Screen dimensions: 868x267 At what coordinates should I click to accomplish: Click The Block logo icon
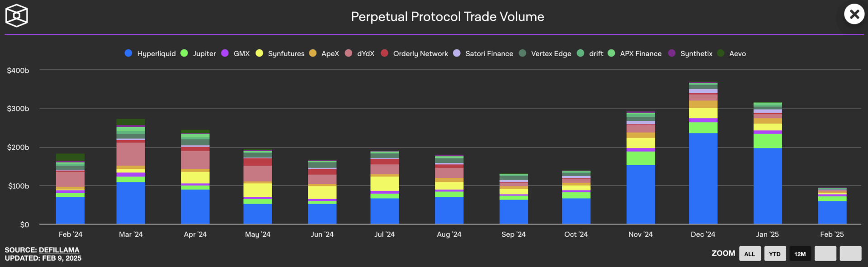pos(16,16)
